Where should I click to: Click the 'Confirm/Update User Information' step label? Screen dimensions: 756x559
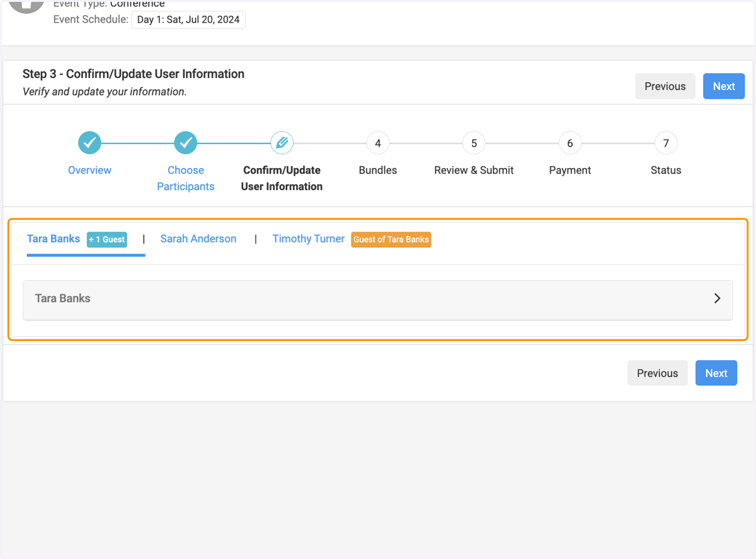click(x=282, y=178)
